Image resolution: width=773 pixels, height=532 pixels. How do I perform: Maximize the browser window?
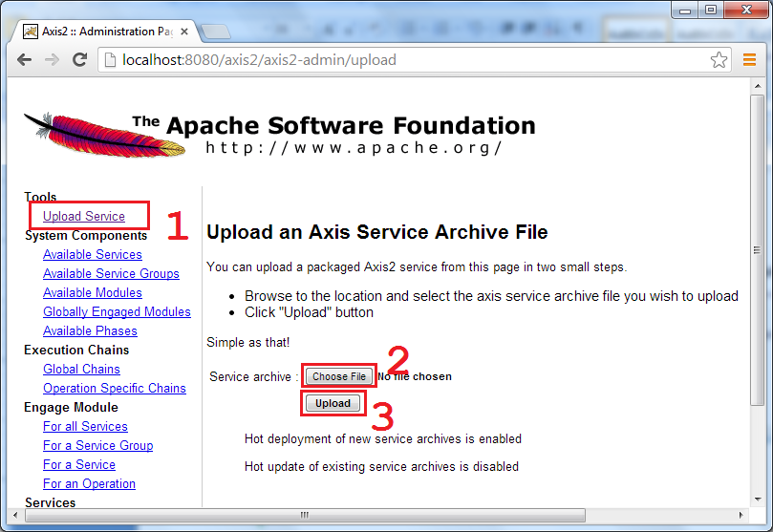(x=711, y=10)
